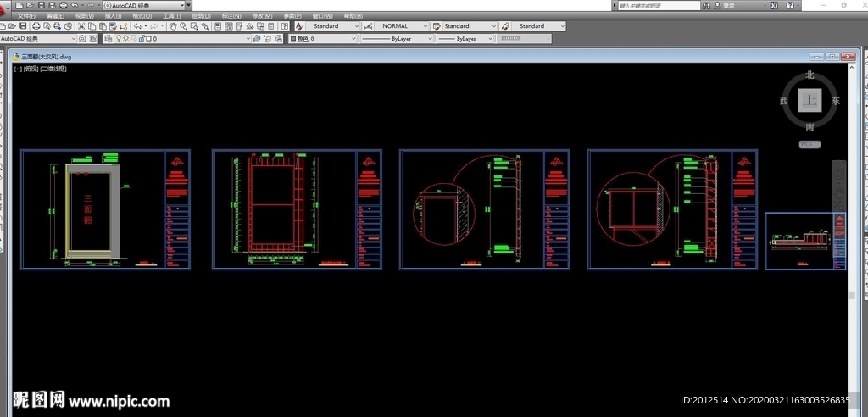Toggle layer on/off lightbulb icon
868x417 pixels.
click(118, 38)
